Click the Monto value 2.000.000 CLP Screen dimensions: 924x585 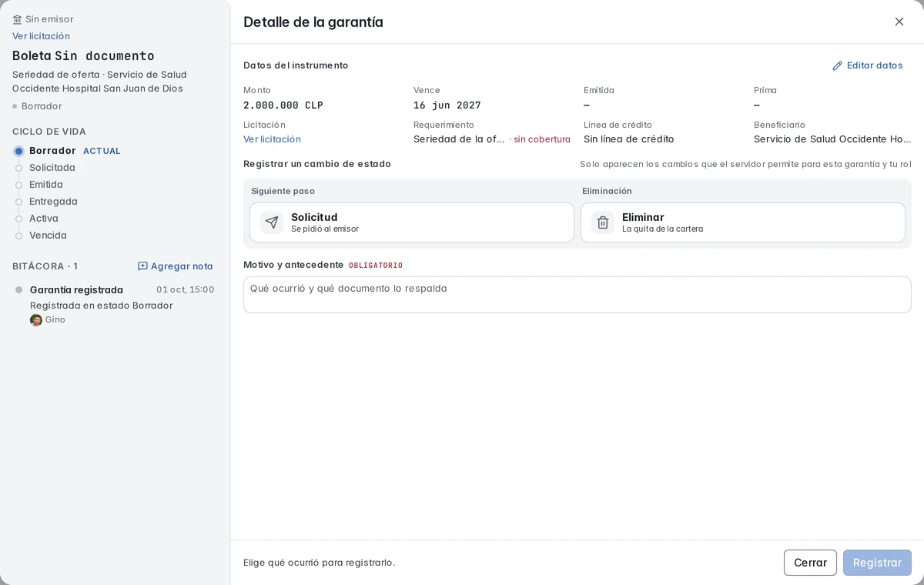(x=283, y=105)
